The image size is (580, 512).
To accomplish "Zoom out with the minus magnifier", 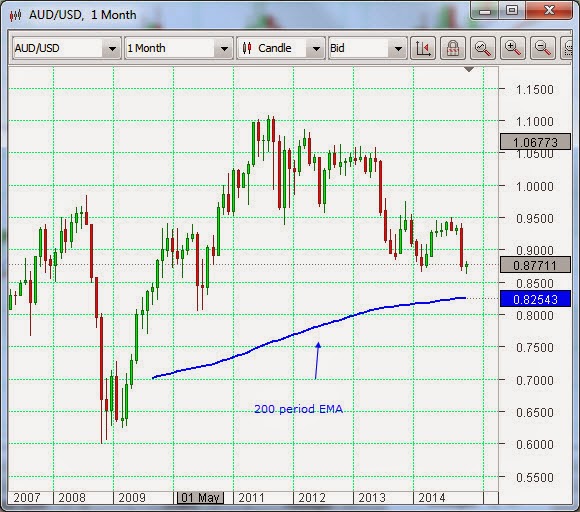I will tap(543, 48).
